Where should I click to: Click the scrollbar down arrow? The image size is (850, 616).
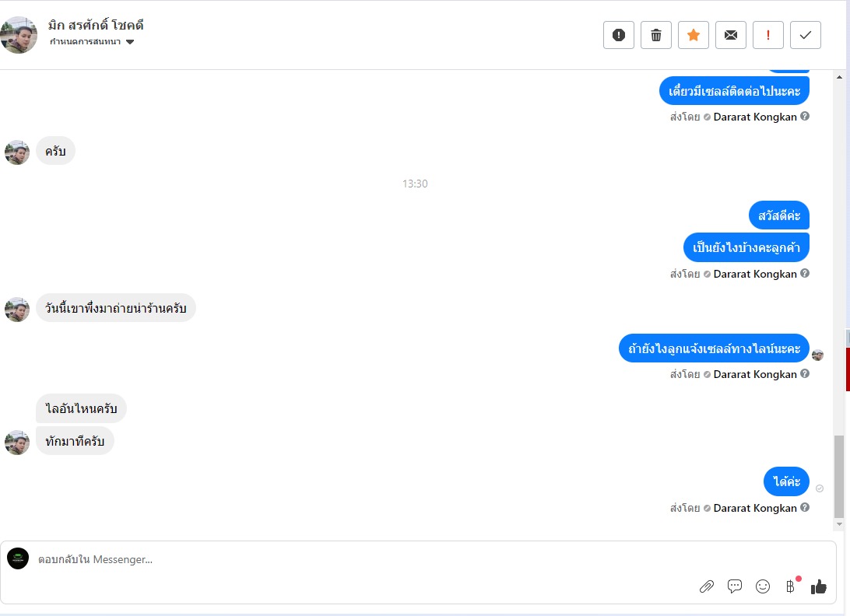[x=839, y=525]
